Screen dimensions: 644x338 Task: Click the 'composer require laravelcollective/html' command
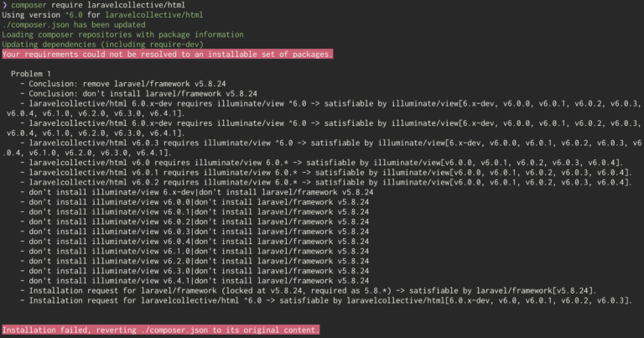pos(98,5)
